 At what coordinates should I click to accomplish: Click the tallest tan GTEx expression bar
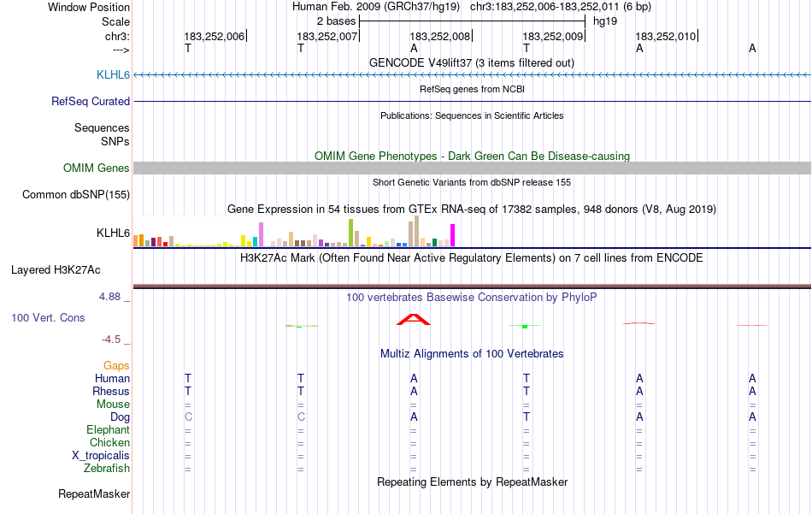(x=416, y=231)
